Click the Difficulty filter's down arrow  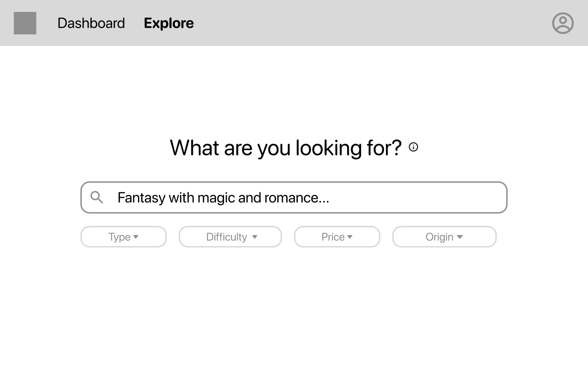tap(255, 237)
